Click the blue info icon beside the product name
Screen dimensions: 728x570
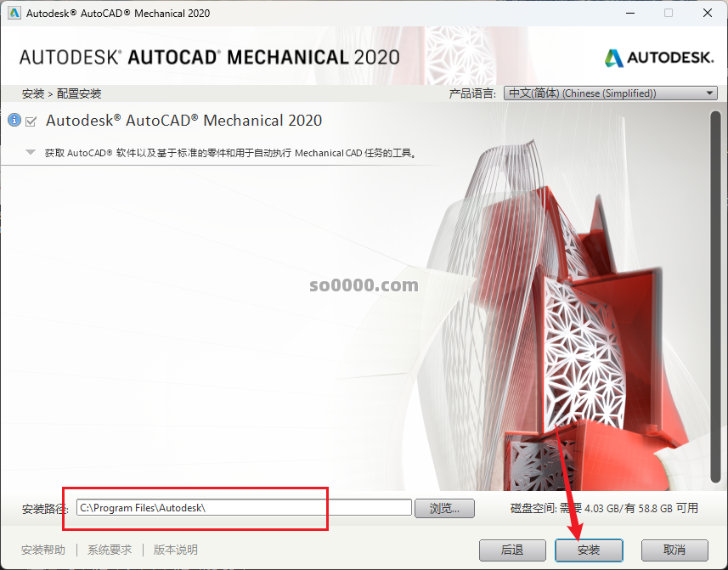pyautogui.click(x=14, y=121)
